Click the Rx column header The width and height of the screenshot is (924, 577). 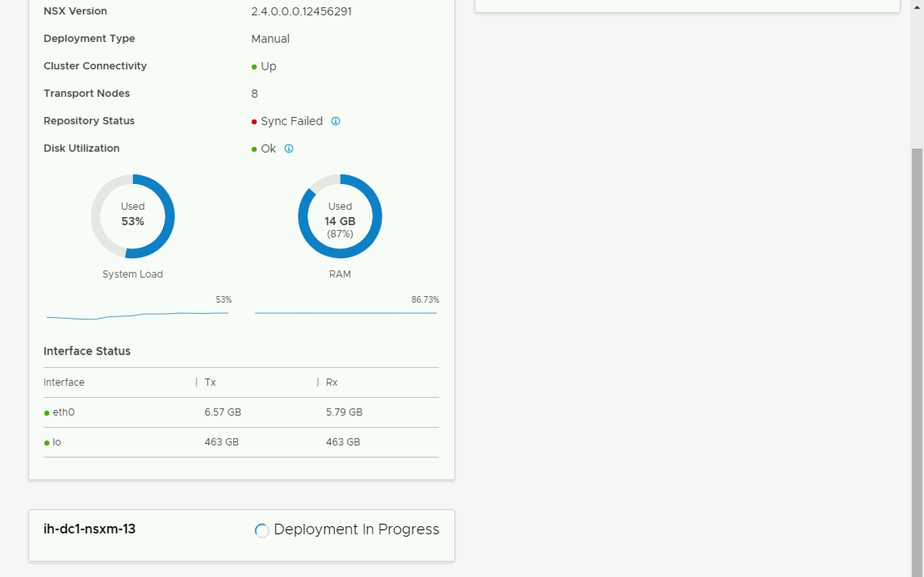click(x=332, y=382)
